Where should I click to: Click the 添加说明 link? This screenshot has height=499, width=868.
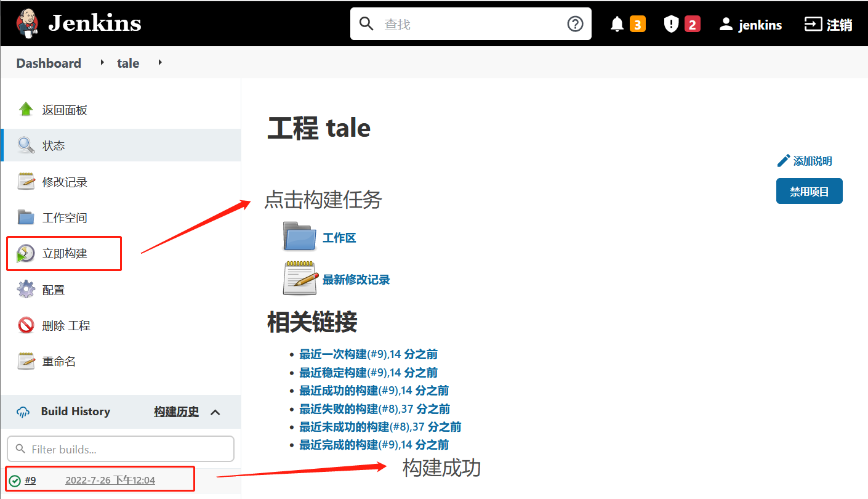pyautogui.click(x=805, y=161)
